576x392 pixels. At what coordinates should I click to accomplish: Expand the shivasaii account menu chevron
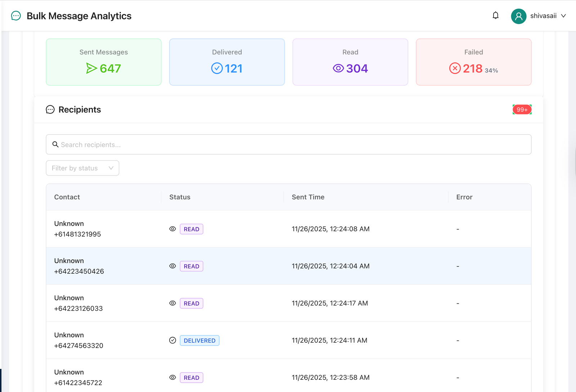click(x=563, y=16)
